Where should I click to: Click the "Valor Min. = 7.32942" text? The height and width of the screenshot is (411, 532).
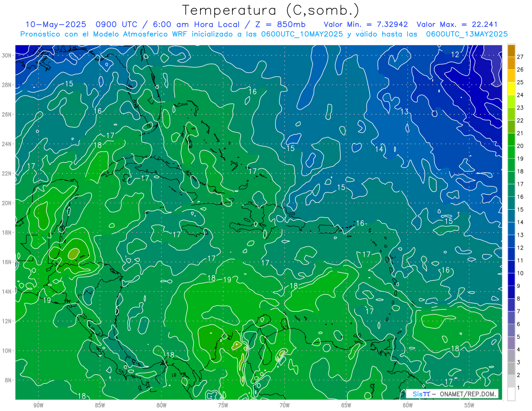point(366,24)
